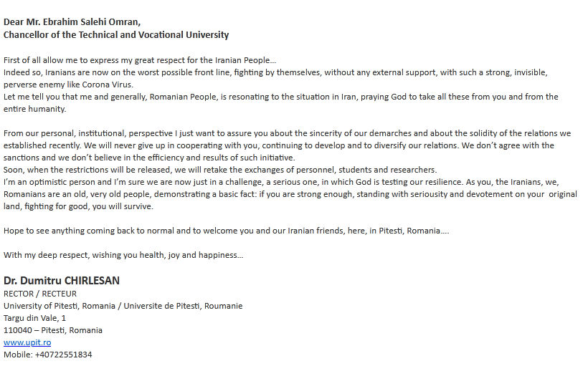This screenshot has width=588, height=366.
Task: Click the '110040 – Pitesti, Romania' postal line
Action: coord(53,330)
